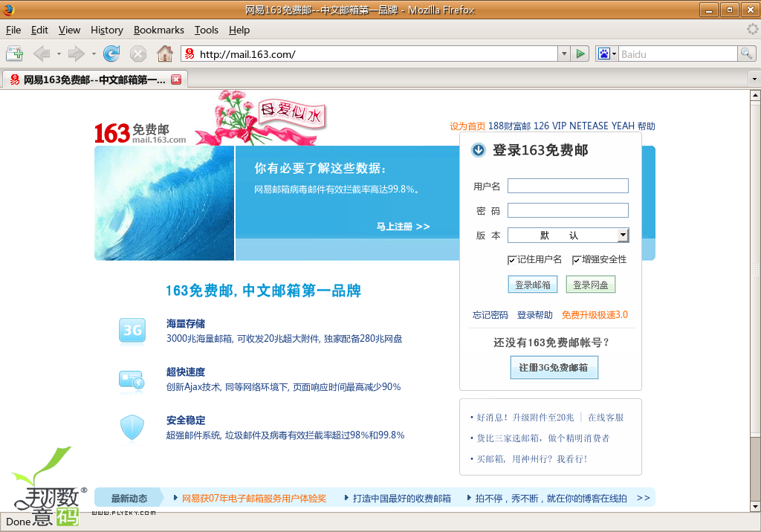
Task: Click the Baidu search engine paw icon
Action: pos(603,54)
